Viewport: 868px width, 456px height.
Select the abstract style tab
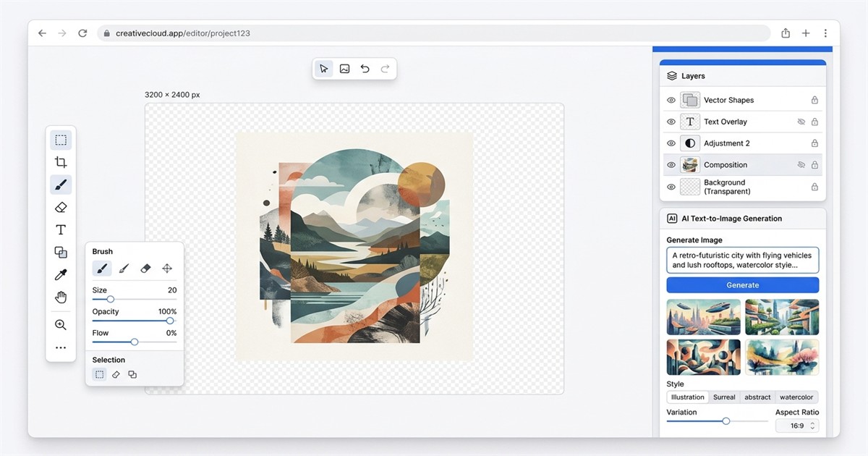pos(757,397)
